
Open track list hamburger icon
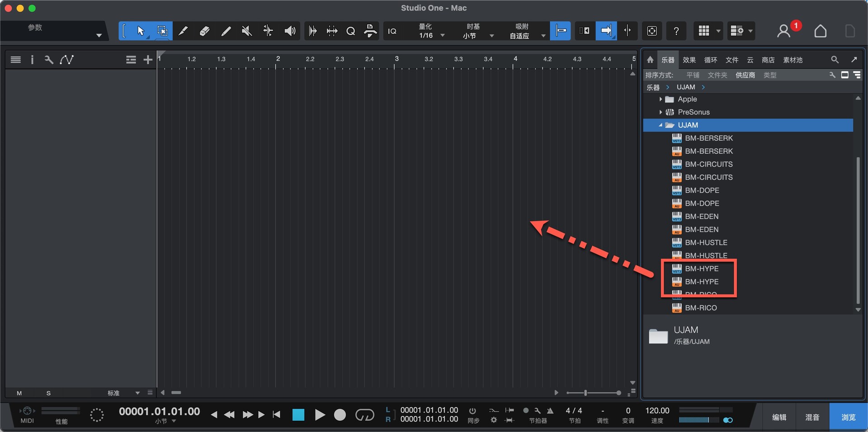coord(16,60)
